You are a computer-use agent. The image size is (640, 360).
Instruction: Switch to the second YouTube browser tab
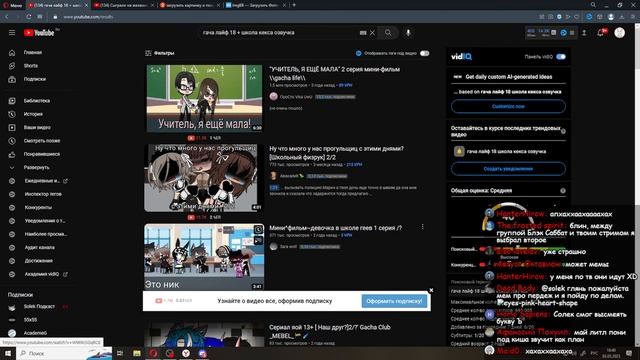[122, 5]
